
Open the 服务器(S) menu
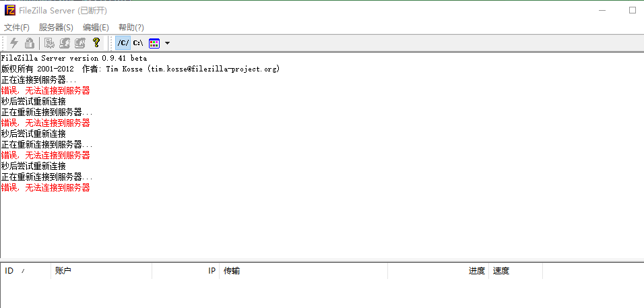pyautogui.click(x=56, y=28)
